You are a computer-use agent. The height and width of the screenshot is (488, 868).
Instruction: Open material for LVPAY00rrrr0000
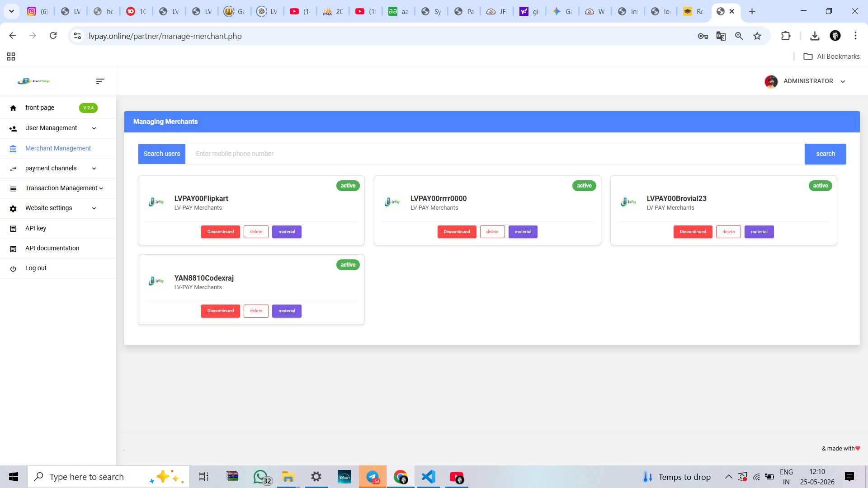[523, 232]
